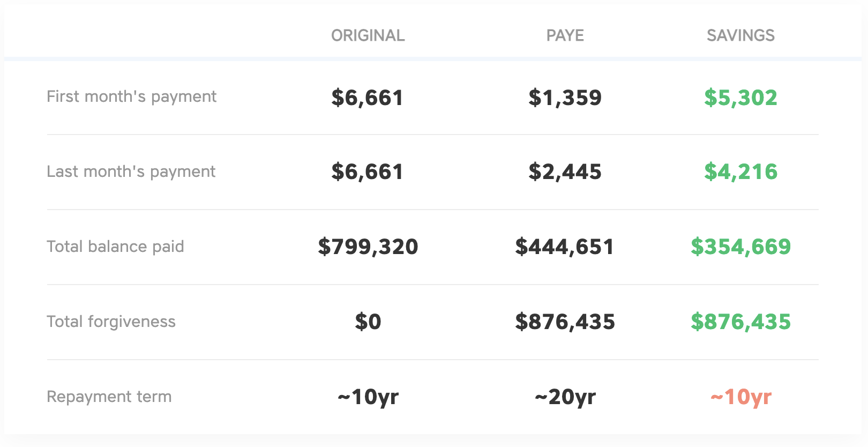Click the green $5,302 savings amount
Screen dimensions: 868x447
(740, 98)
